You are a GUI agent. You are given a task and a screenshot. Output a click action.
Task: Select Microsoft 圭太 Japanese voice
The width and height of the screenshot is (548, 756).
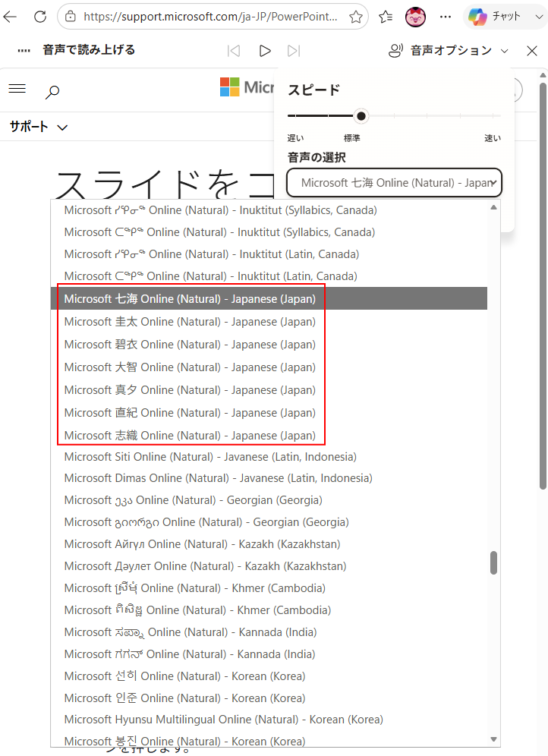[x=269, y=322]
